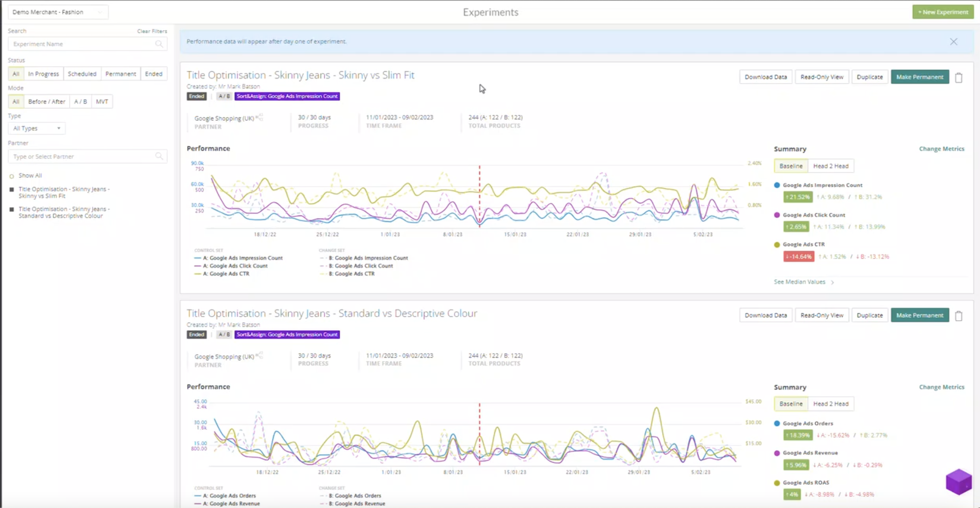
Task: Expand the All Types dropdown
Action: click(x=36, y=128)
